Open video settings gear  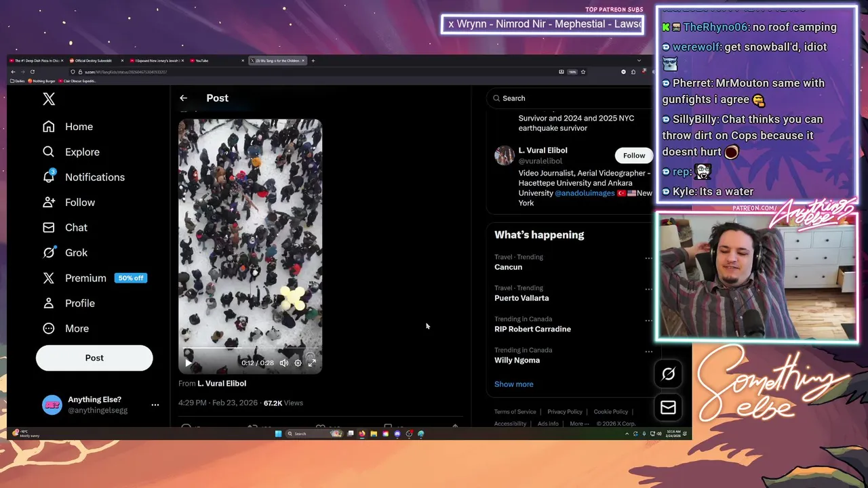pos(298,363)
